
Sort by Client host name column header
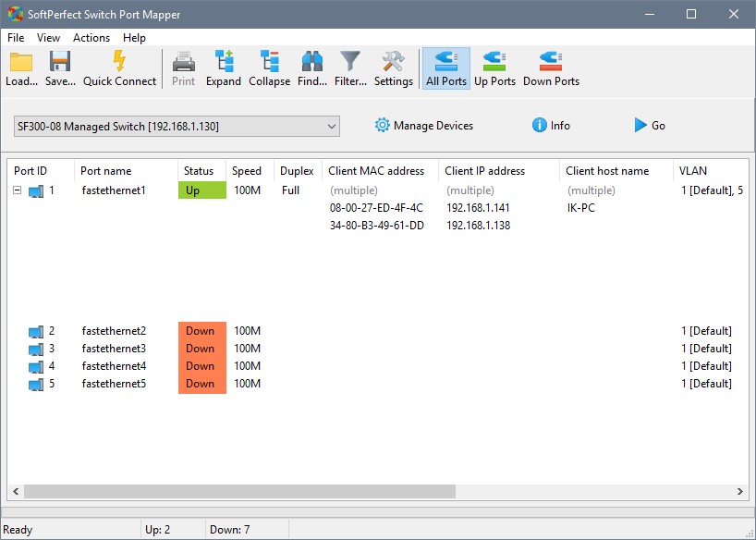click(616, 171)
